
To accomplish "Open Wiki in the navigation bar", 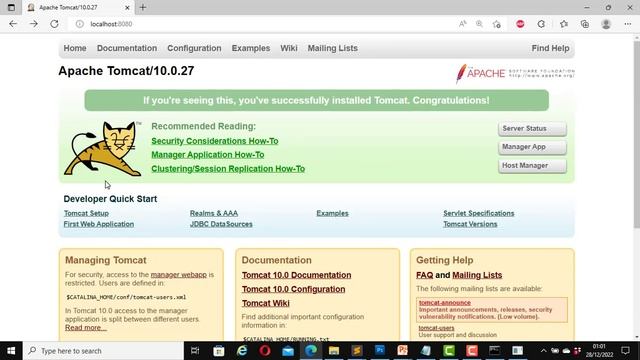I will pyautogui.click(x=289, y=48).
